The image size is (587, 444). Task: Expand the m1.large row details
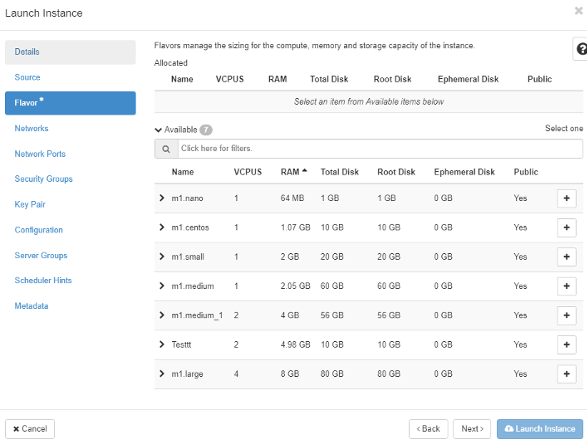tap(162, 374)
